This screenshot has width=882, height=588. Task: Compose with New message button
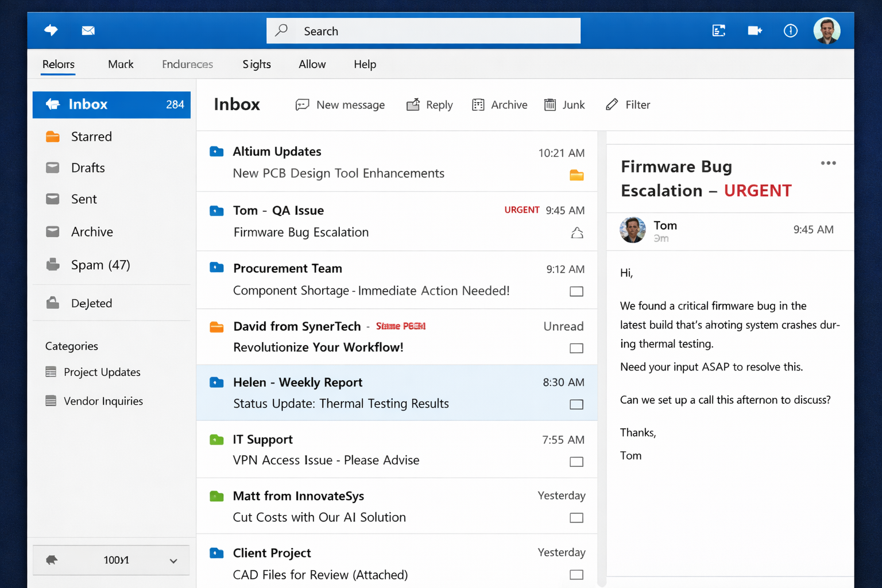(341, 105)
